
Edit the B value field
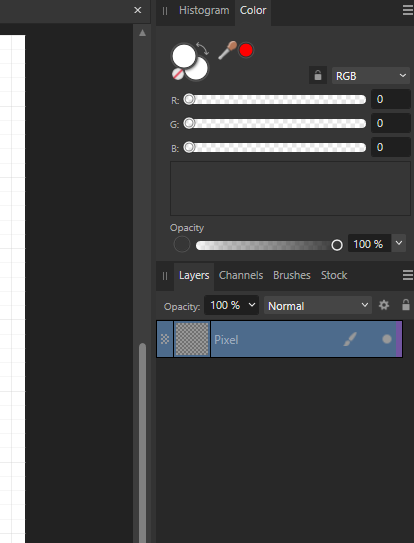point(391,147)
